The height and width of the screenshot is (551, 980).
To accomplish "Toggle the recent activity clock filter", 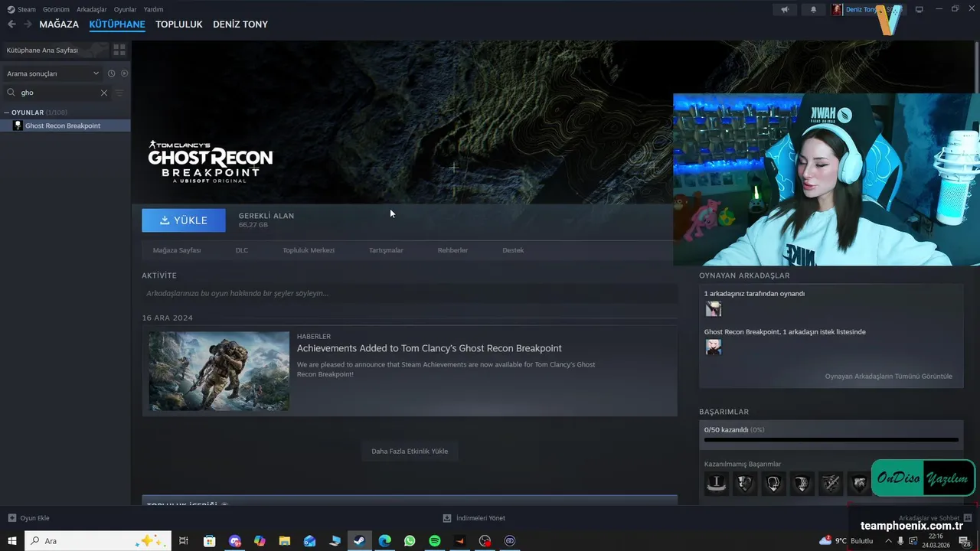I will coord(111,73).
